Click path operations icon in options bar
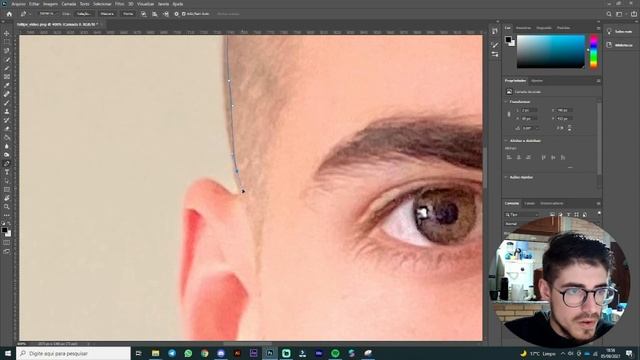Screen dimensions: 640x360 144,14
